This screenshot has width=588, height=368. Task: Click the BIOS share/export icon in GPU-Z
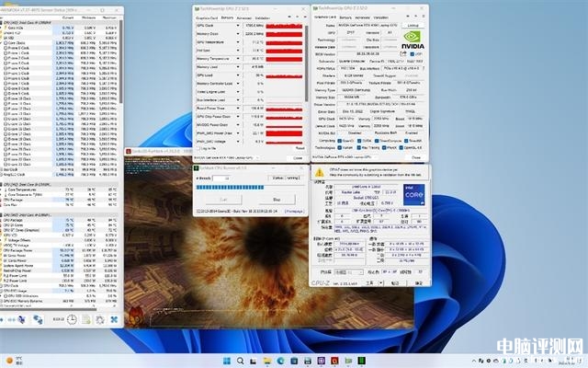pyautogui.click(x=403, y=54)
